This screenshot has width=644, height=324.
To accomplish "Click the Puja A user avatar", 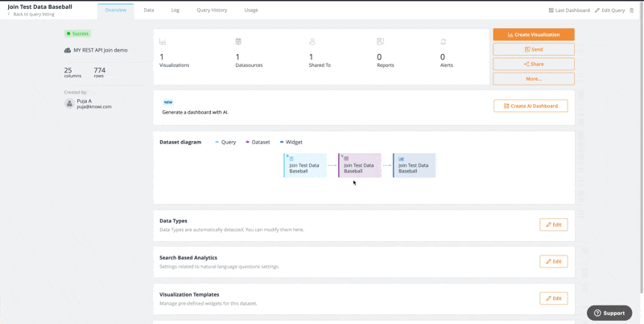I will [69, 103].
